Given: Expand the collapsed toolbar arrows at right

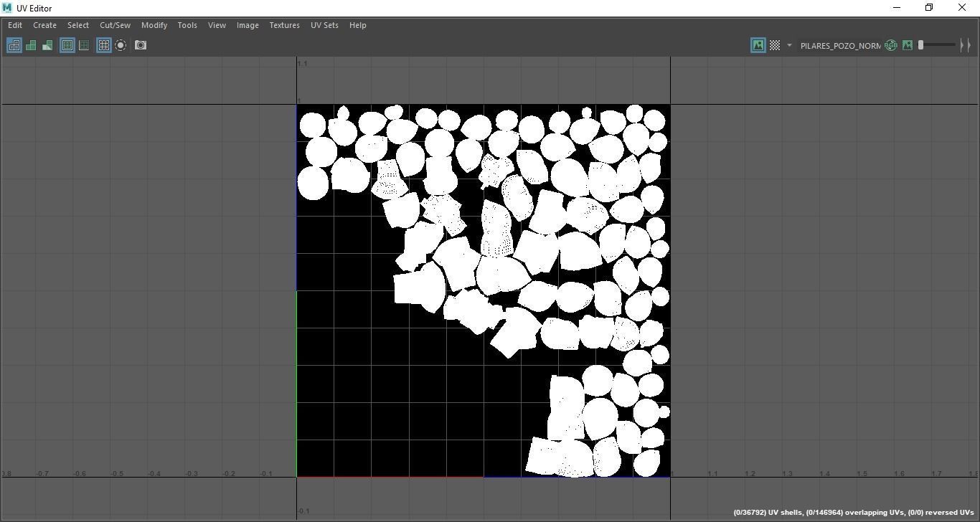Looking at the screenshot, I should click(x=966, y=45).
